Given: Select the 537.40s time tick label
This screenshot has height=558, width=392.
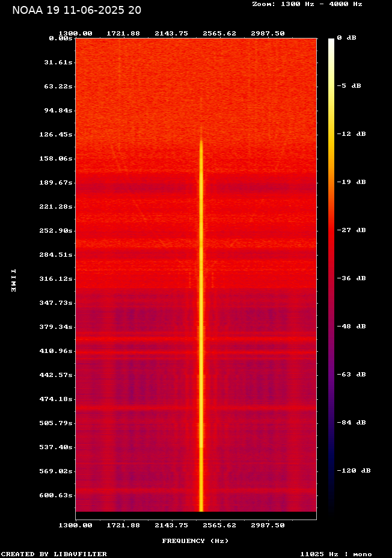Looking at the screenshot, I should (56, 447).
